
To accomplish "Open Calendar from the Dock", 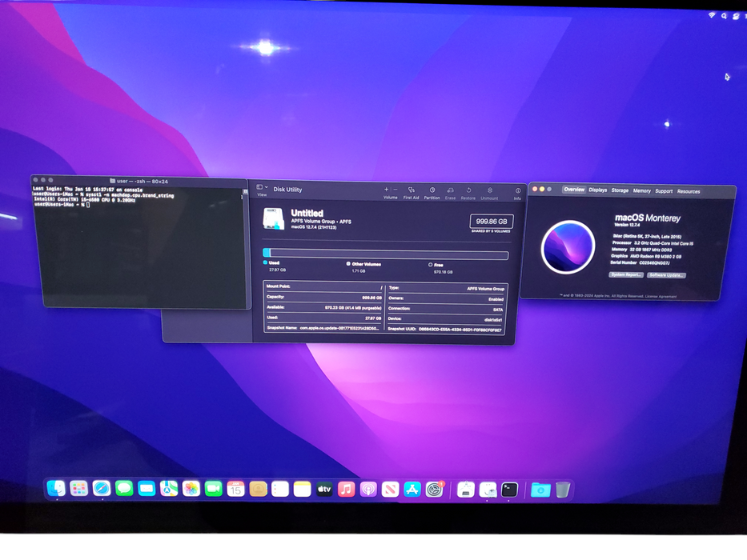I will [x=236, y=489].
